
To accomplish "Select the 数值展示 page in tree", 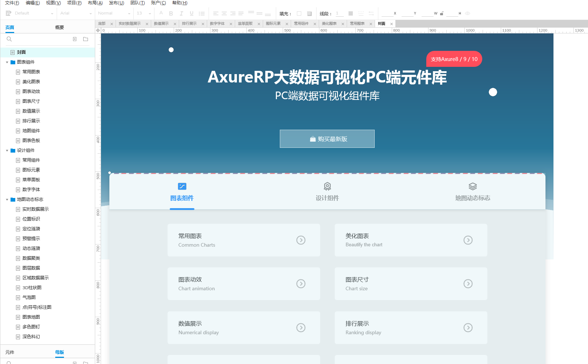I will coord(31,111).
